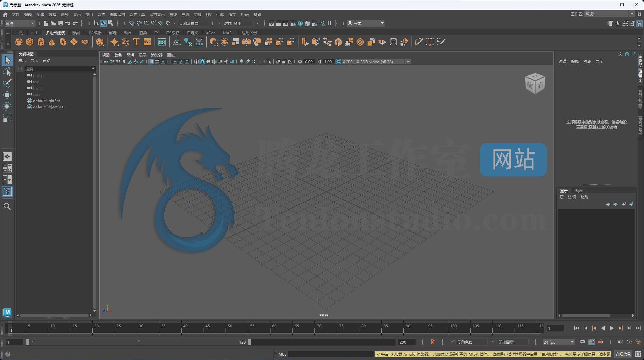
Task: Click the Super Shapes star icon
Action: [x=114, y=42]
